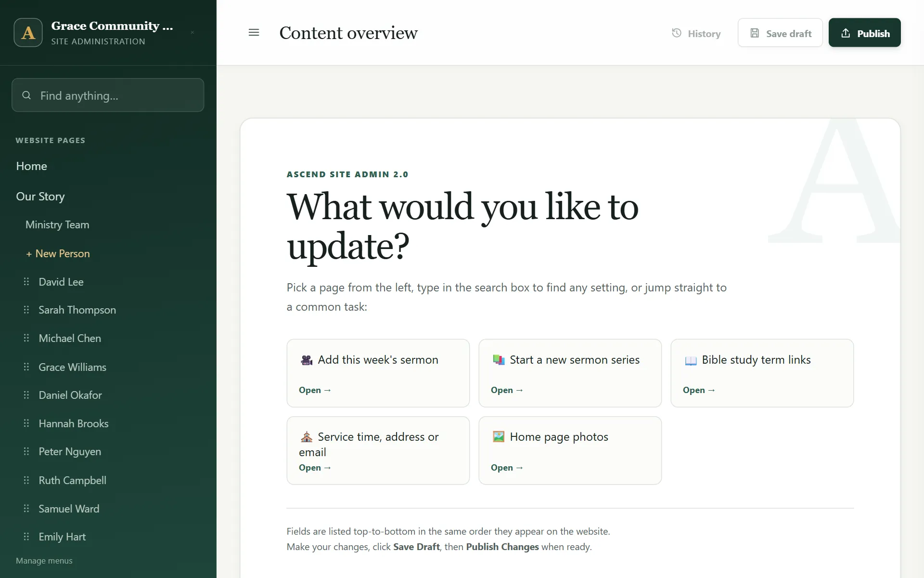
Task: Click the floppy disk icon on Save draft
Action: tap(755, 33)
